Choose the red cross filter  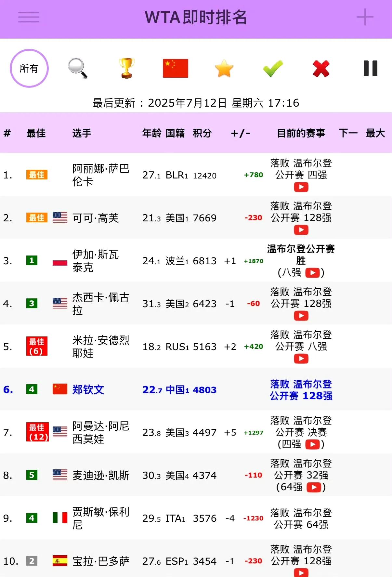pyautogui.click(x=321, y=68)
